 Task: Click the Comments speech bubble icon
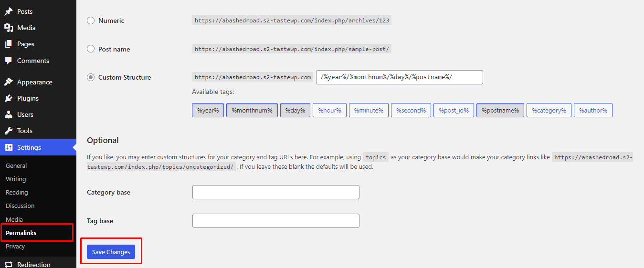(9, 61)
